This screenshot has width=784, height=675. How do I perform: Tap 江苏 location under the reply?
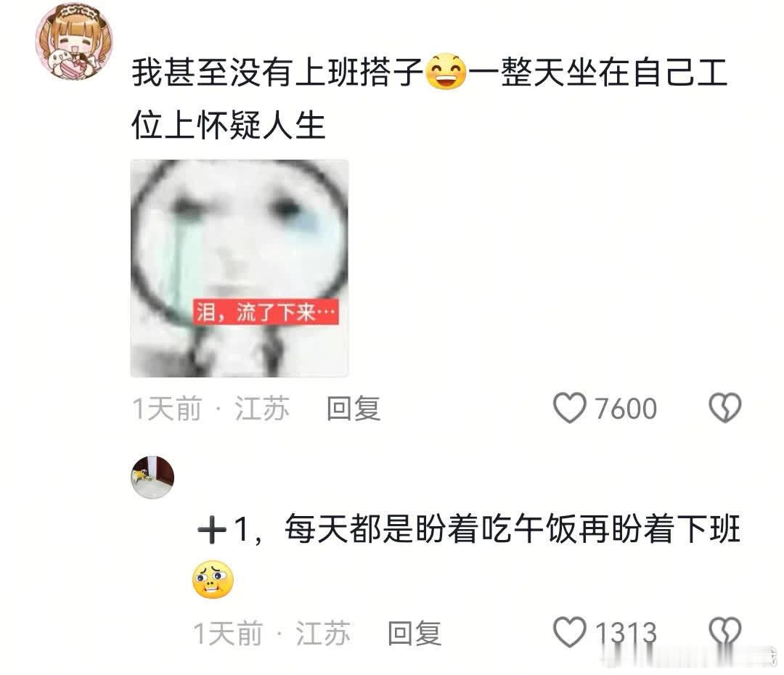pyautogui.click(x=323, y=634)
